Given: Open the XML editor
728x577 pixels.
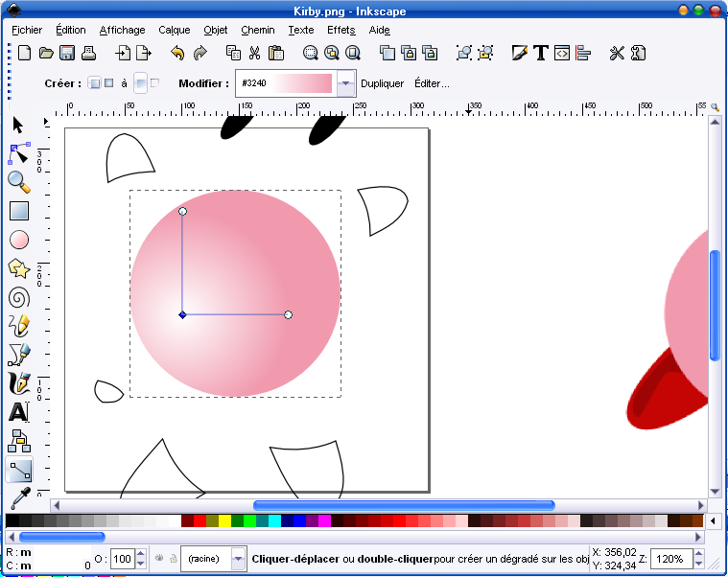Looking at the screenshot, I should 562,53.
